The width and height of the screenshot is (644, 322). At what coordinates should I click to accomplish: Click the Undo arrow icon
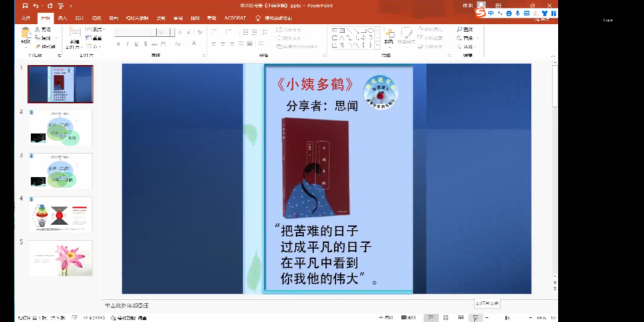(x=36, y=5)
